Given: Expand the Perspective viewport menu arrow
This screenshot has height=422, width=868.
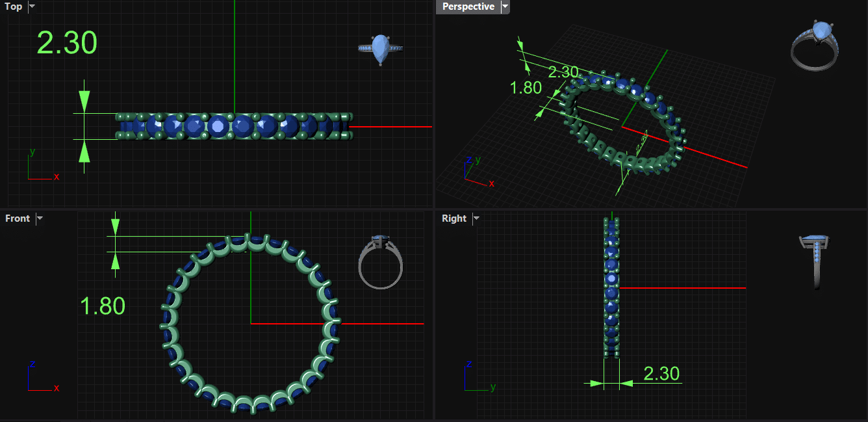Looking at the screenshot, I should click(x=505, y=7).
